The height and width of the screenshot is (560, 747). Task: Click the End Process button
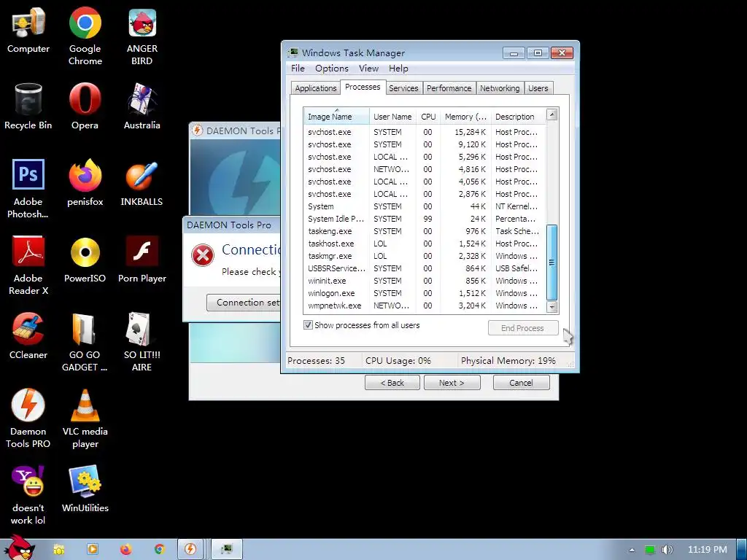pos(522,328)
